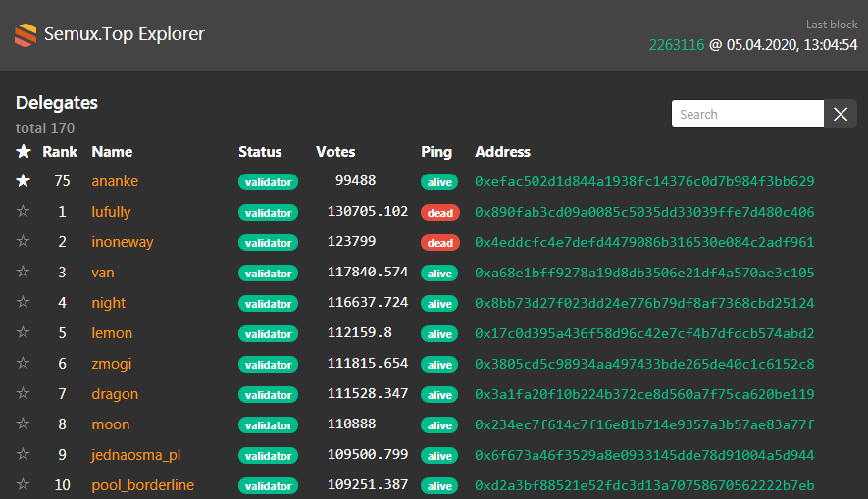Sort delegates by Name column
This screenshot has height=499, width=868.
pyautogui.click(x=112, y=152)
